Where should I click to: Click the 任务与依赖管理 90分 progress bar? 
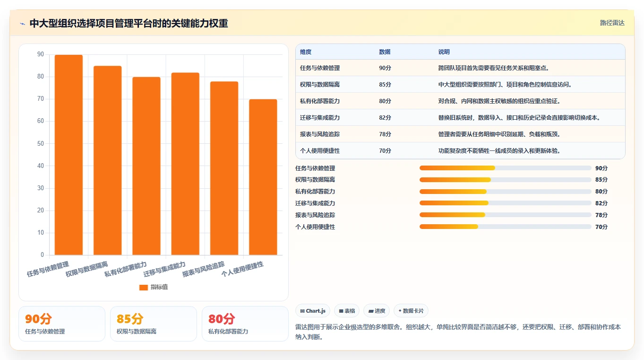click(506, 168)
